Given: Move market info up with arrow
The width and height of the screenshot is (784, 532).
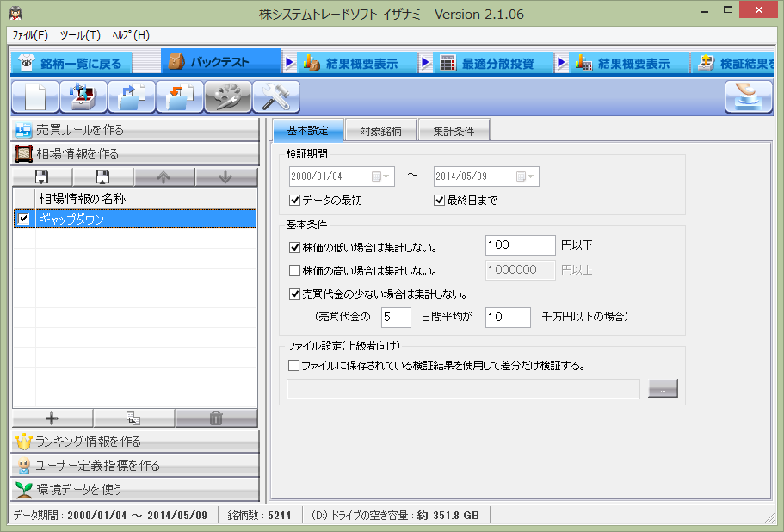Looking at the screenshot, I should click(x=164, y=177).
